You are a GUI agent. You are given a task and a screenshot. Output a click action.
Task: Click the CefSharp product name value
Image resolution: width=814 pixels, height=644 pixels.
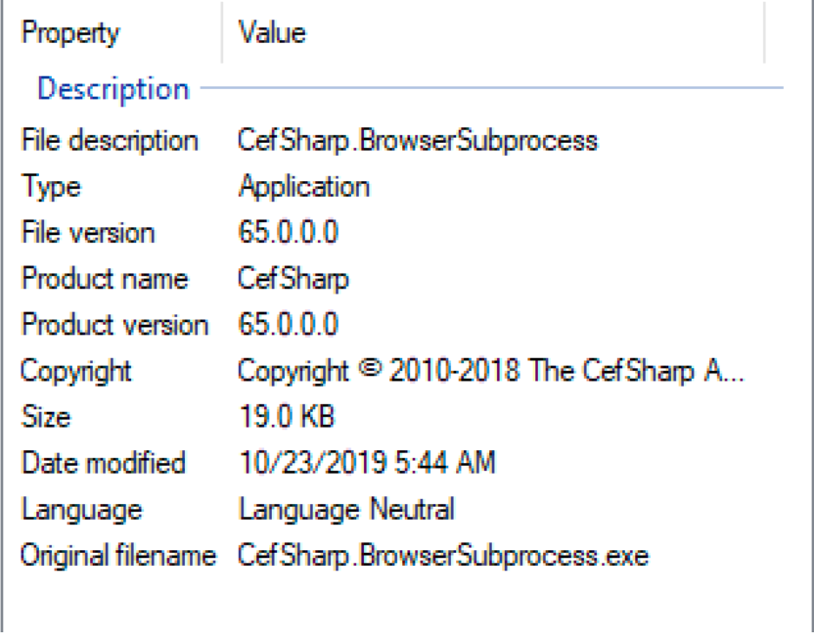[293, 280]
